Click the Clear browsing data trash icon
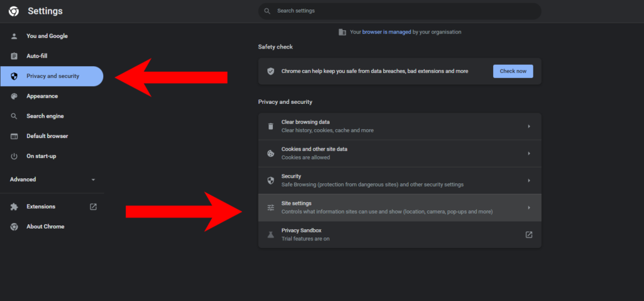The height and width of the screenshot is (301, 644). point(270,126)
